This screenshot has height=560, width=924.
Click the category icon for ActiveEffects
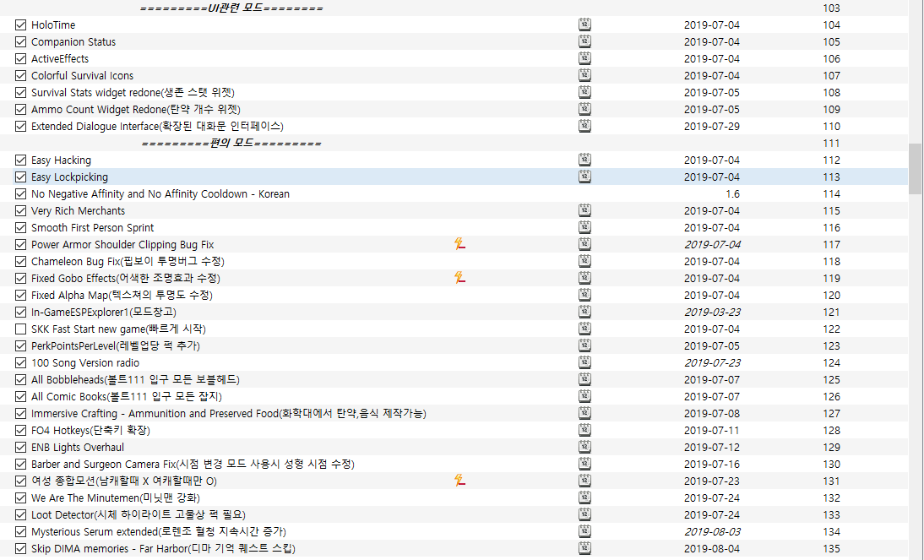pyautogui.click(x=584, y=58)
